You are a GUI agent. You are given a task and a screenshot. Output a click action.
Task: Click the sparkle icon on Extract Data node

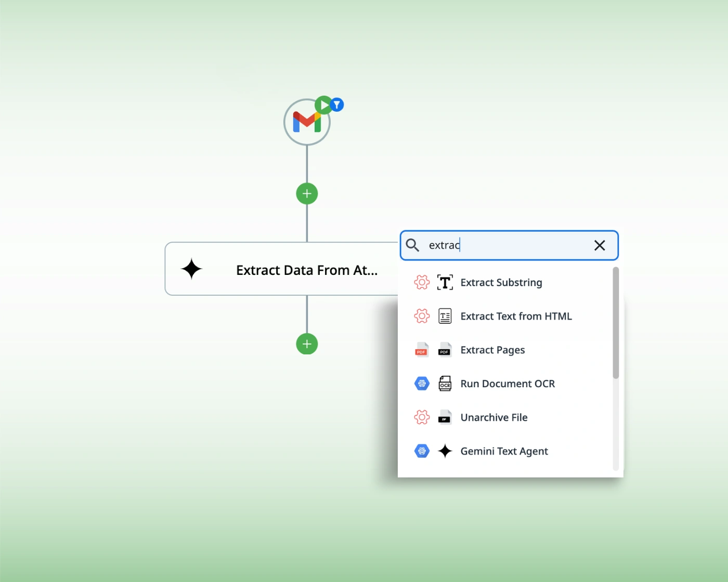pyautogui.click(x=191, y=269)
